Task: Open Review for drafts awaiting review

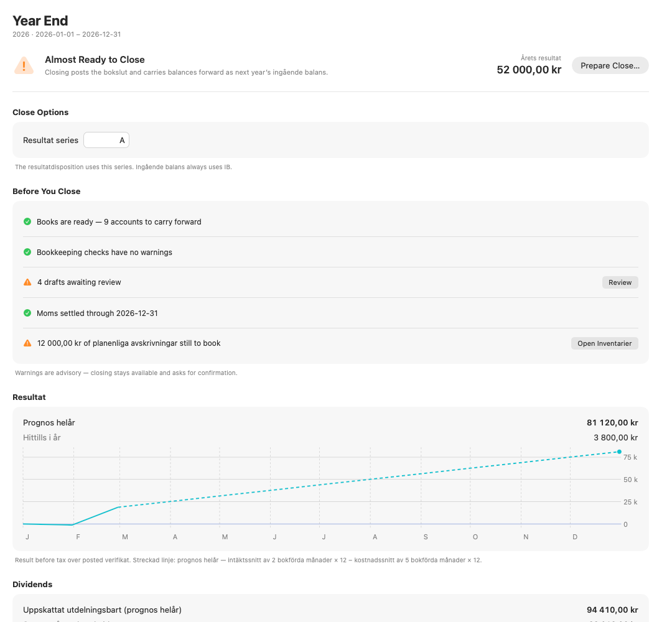Action: tap(620, 282)
